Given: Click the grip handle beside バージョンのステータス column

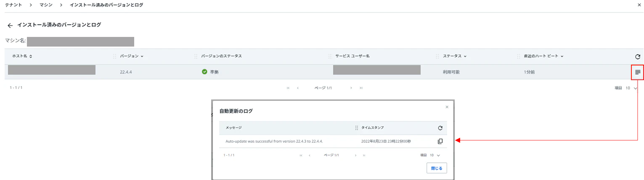Looking at the screenshot, I should pyautogui.click(x=196, y=56).
